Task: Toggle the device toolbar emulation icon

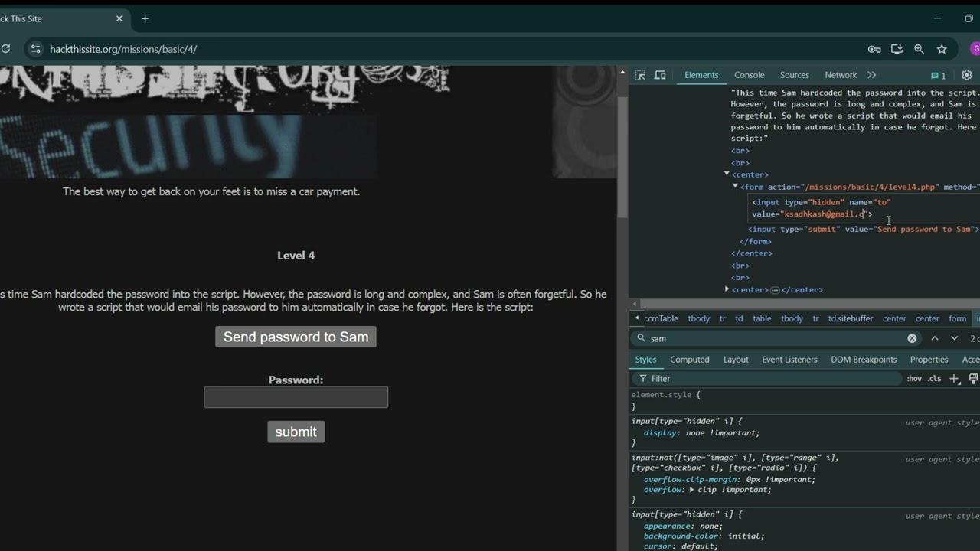Action: (x=660, y=75)
